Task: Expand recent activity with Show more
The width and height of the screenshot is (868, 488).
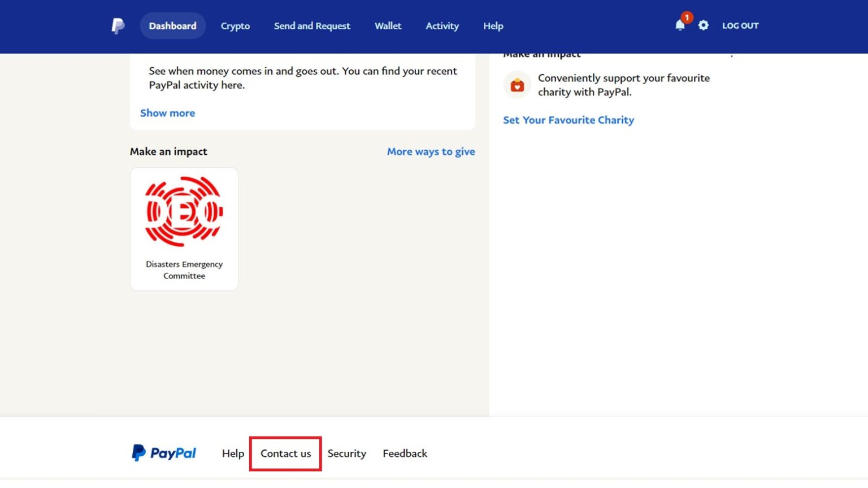Action: (167, 113)
